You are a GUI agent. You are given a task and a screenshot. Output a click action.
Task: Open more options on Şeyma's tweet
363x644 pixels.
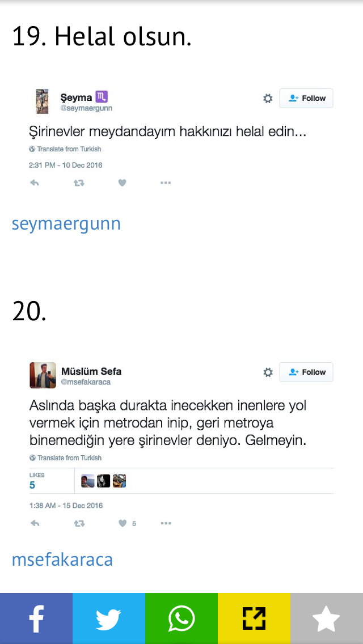pyautogui.click(x=166, y=183)
